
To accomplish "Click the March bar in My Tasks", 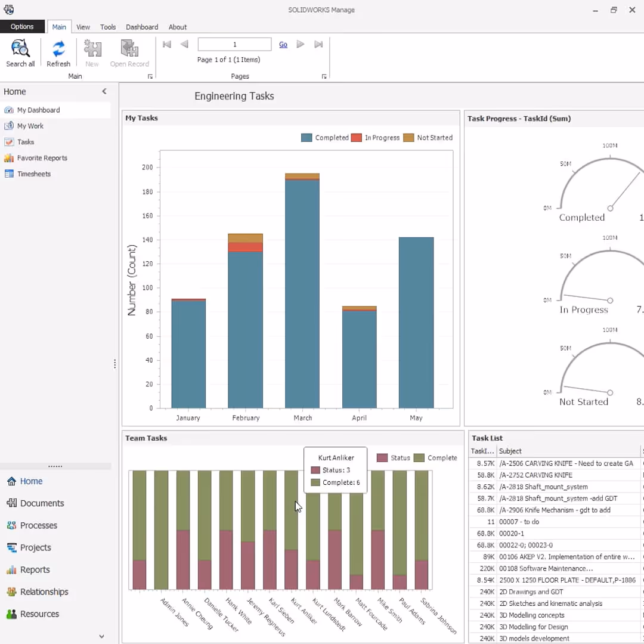I will pos(302,291).
